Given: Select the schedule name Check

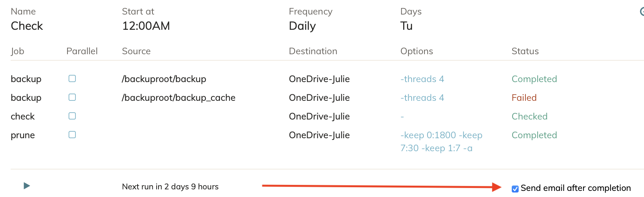Looking at the screenshot, I should click(x=27, y=26).
